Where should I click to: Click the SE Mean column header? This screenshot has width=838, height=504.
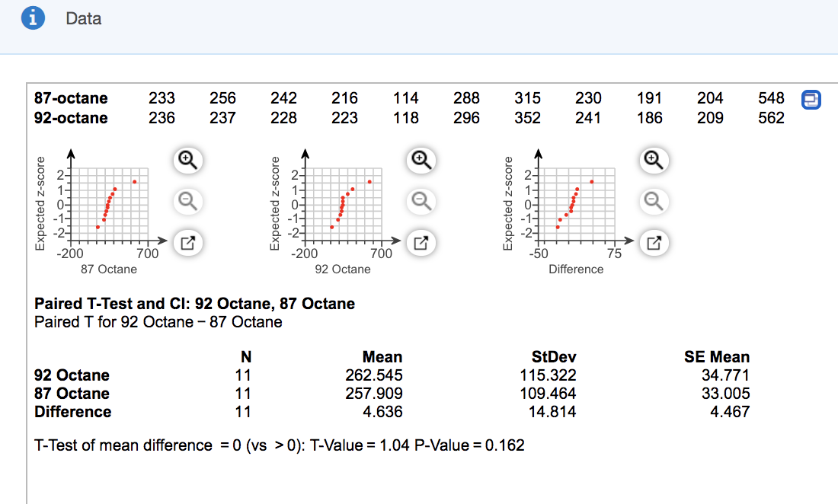(x=717, y=357)
